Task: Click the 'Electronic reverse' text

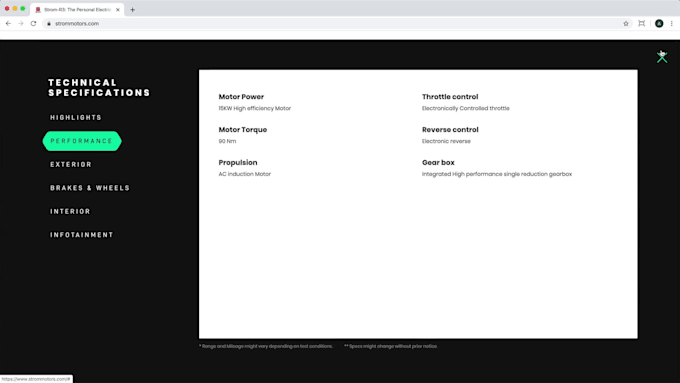Action: click(x=446, y=141)
